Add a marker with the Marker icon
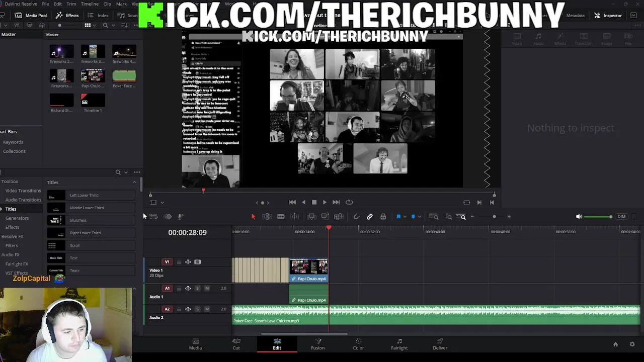The image size is (644, 362). pyautogui.click(x=413, y=217)
